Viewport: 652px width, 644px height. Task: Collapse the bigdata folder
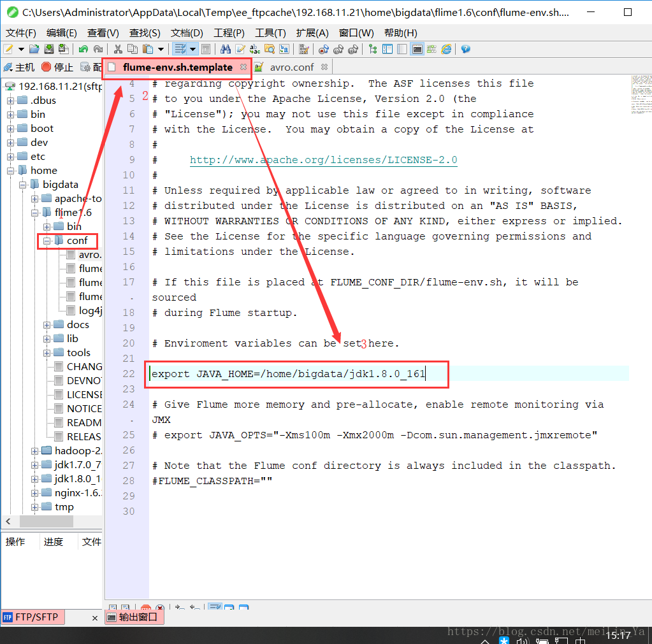pos(23,185)
